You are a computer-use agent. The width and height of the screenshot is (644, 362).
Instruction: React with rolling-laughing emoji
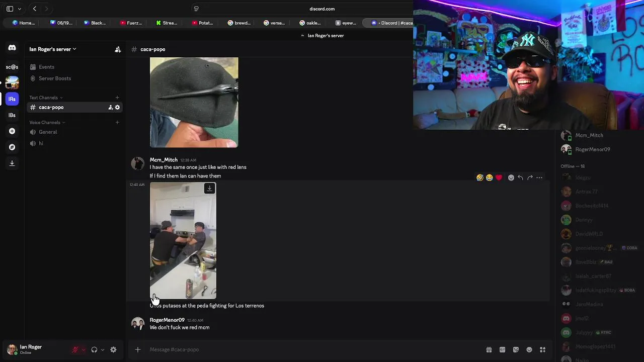pyautogui.click(x=480, y=177)
